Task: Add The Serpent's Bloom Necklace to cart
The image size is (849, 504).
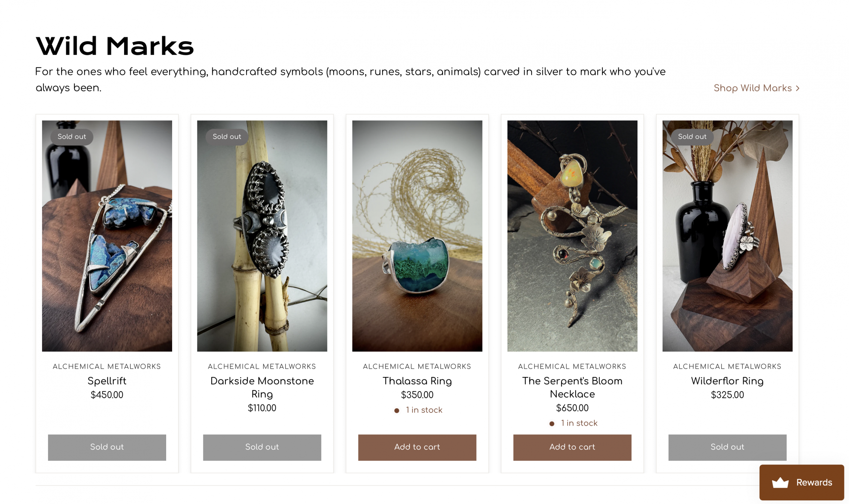Action: point(572,447)
